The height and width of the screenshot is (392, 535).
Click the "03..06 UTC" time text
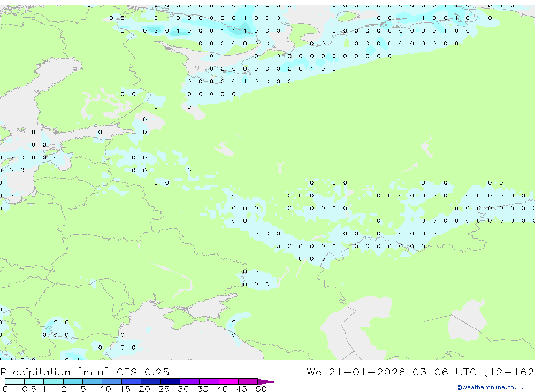click(x=444, y=372)
